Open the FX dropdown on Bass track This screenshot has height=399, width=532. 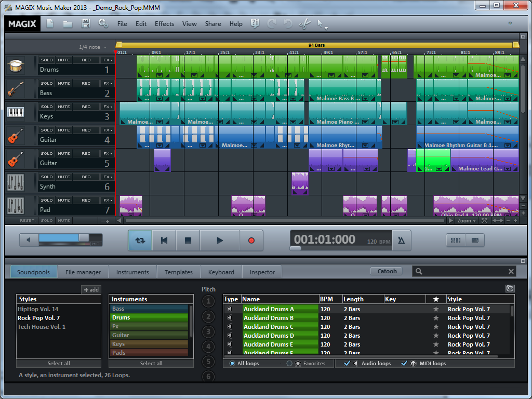[x=108, y=84]
